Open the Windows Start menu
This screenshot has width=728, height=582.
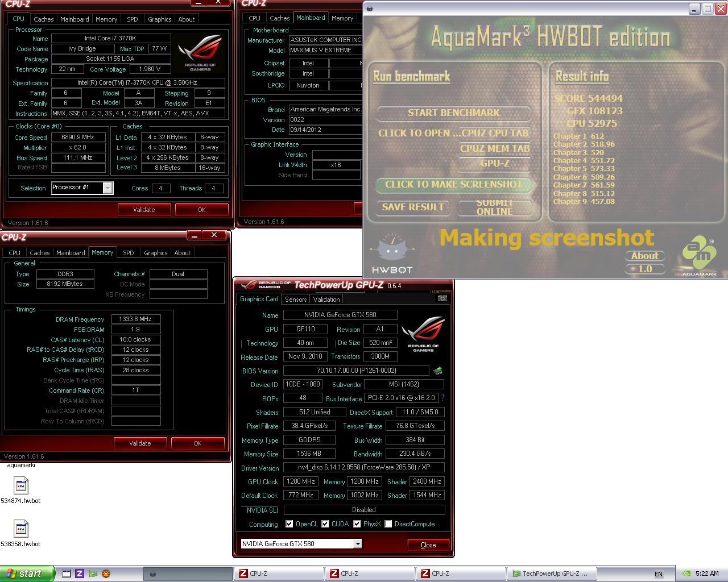27,573
